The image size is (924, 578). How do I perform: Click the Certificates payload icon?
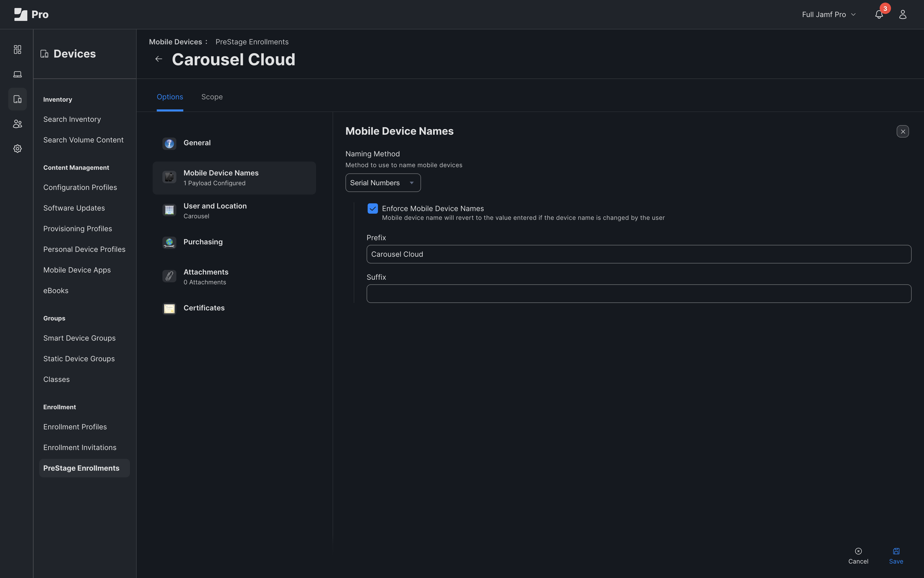pos(169,309)
